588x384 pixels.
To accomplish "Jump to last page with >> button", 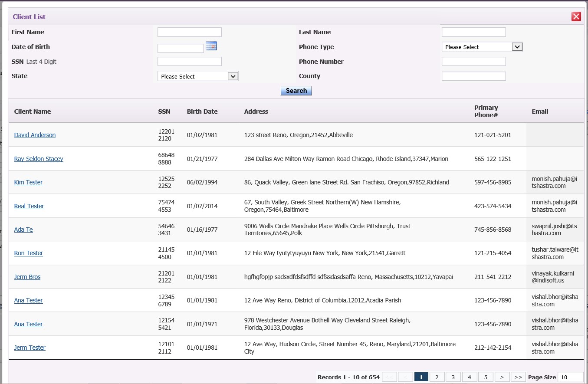I will (518, 377).
